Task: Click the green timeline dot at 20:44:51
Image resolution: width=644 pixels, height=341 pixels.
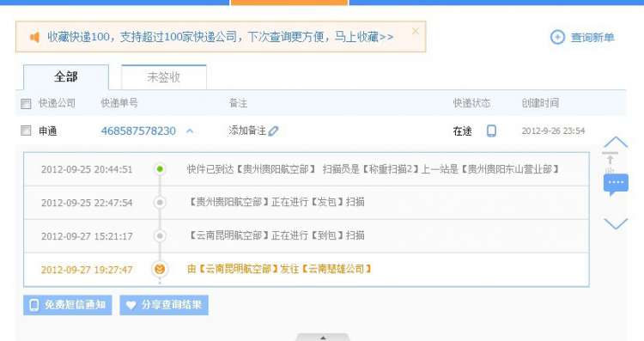Action: pos(160,169)
